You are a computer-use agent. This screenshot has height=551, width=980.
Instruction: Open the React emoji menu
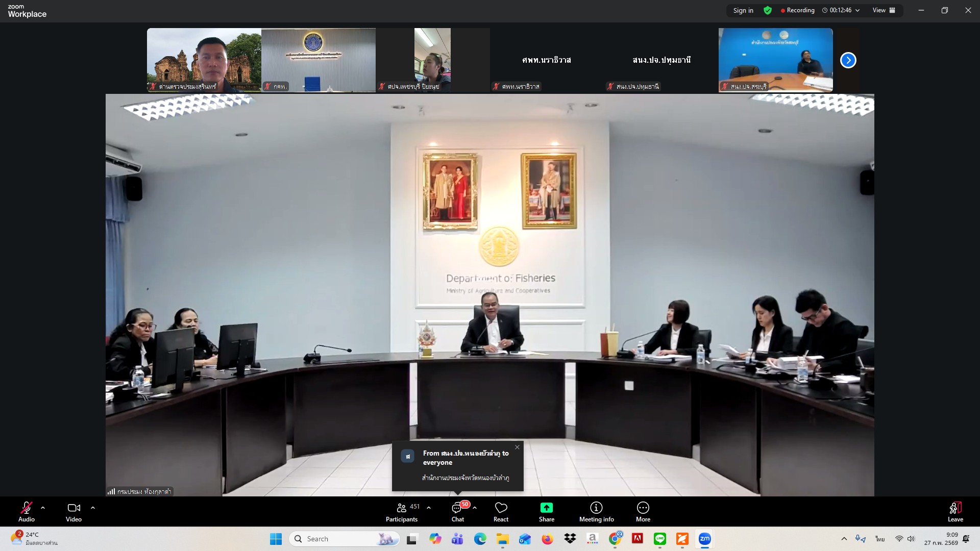pyautogui.click(x=501, y=511)
